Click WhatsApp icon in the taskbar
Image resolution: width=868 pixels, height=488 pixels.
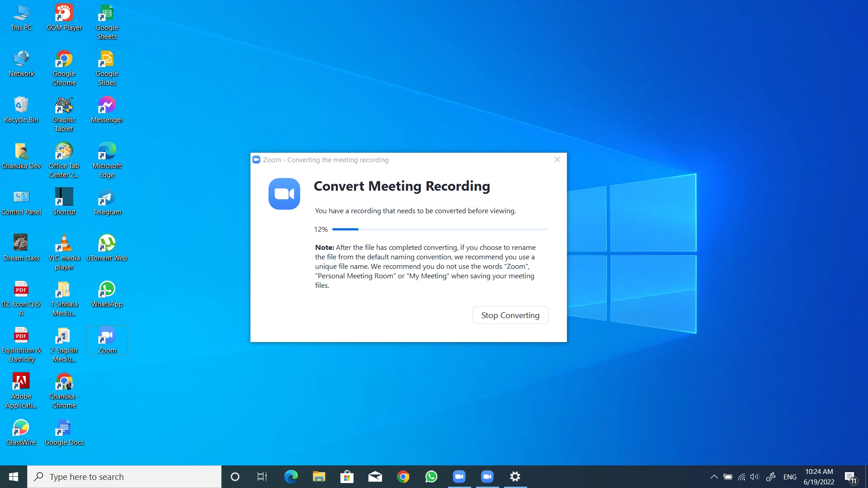431,477
